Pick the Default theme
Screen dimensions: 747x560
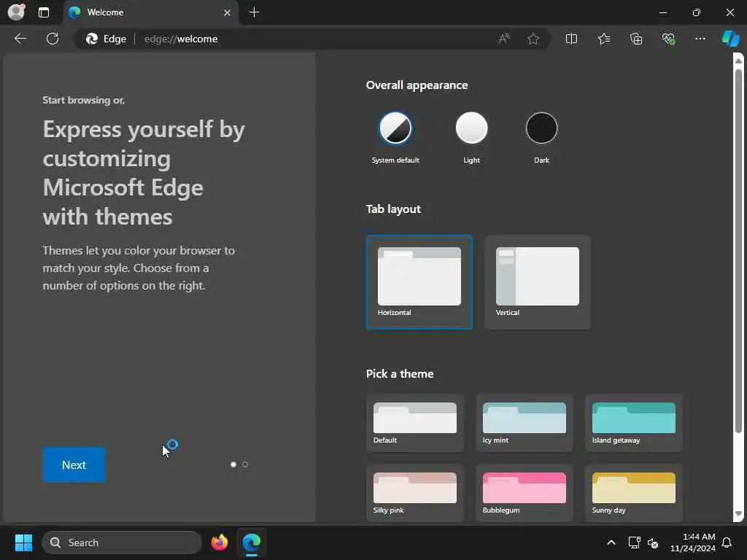click(415, 423)
